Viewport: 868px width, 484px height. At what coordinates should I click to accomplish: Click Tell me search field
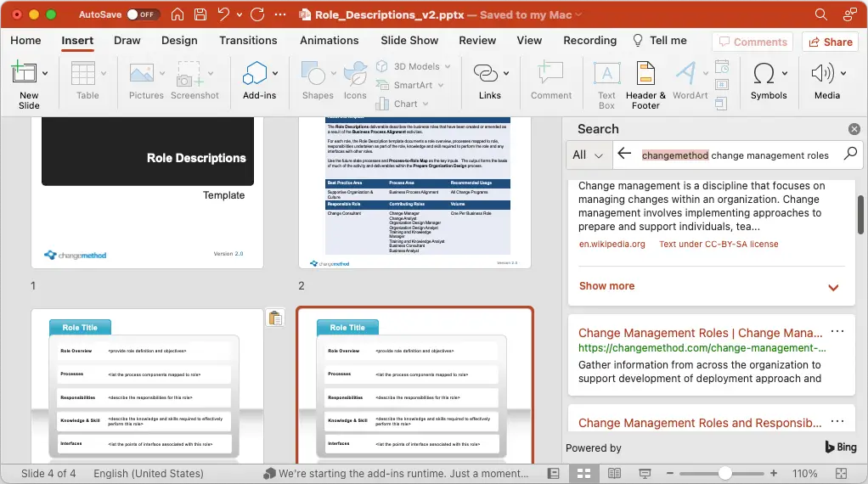click(661, 41)
